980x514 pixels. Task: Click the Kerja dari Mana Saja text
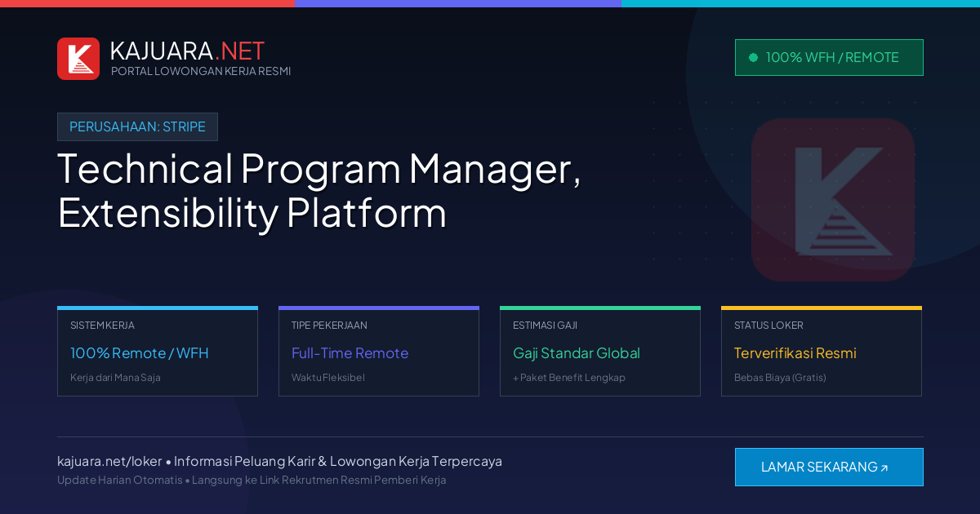(x=115, y=378)
